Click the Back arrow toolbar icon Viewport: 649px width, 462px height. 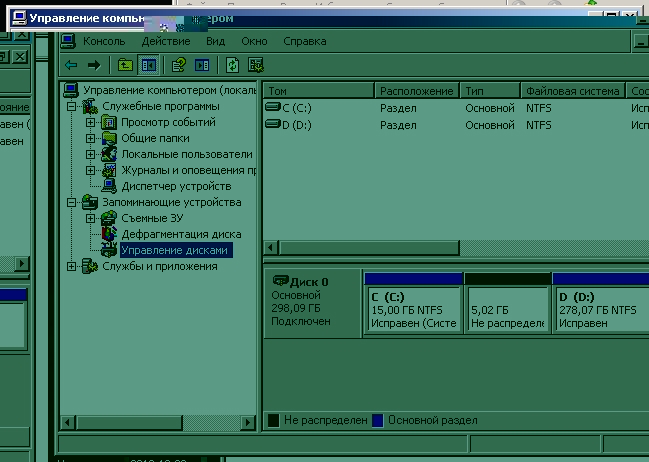71,65
